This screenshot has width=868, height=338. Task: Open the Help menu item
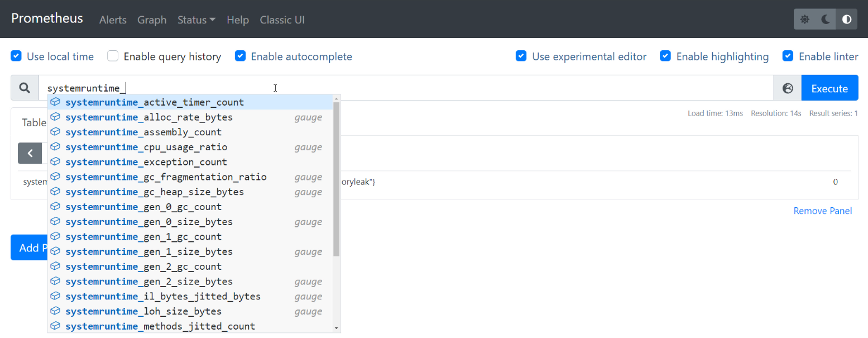237,20
